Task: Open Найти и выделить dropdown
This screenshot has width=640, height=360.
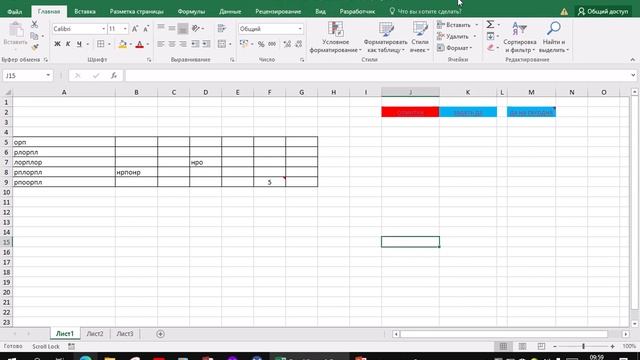Action: (x=553, y=37)
